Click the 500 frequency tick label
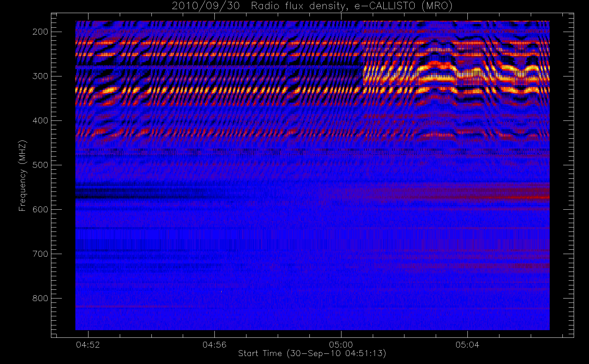589x364 pixels. pyautogui.click(x=40, y=165)
